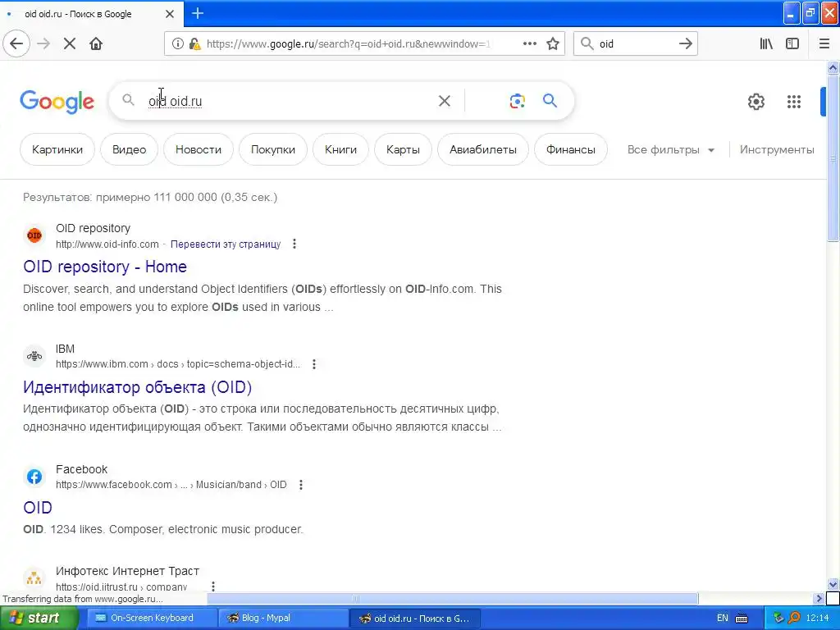Image resolution: width=840 pixels, height=630 pixels.
Task: Open page actions three-dot menu in address bar
Action: coord(529,43)
